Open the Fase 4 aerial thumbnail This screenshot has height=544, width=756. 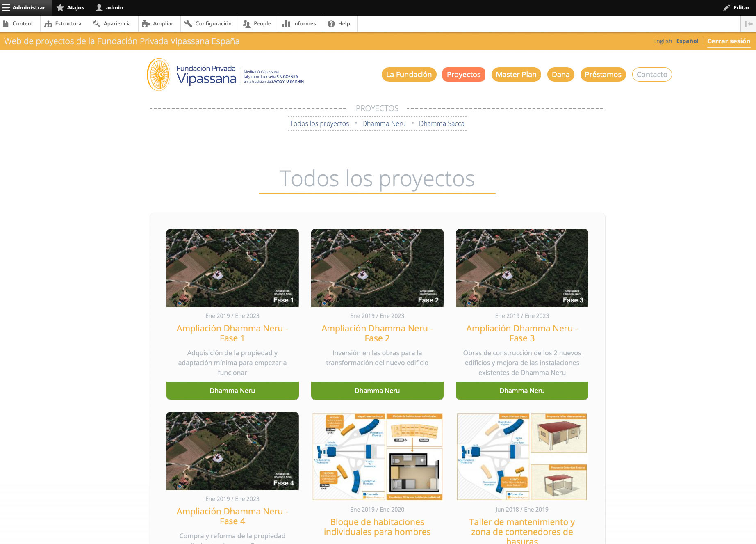point(232,451)
